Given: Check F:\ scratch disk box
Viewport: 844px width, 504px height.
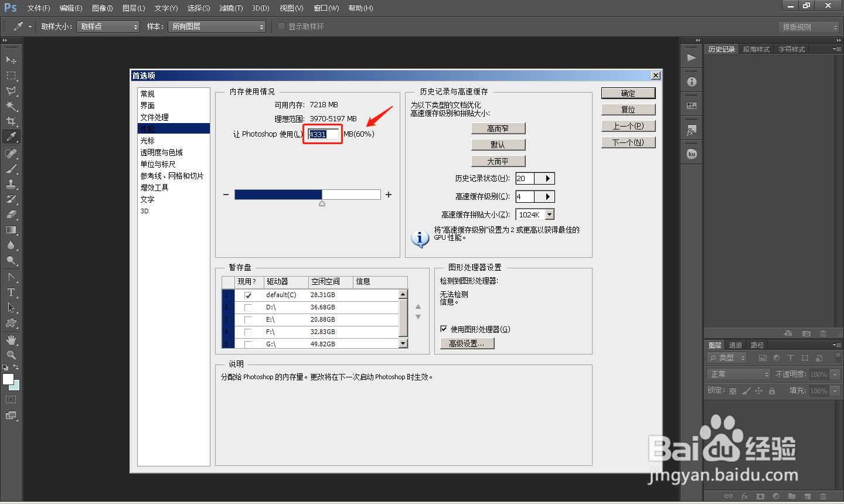Looking at the screenshot, I should click(248, 332).
